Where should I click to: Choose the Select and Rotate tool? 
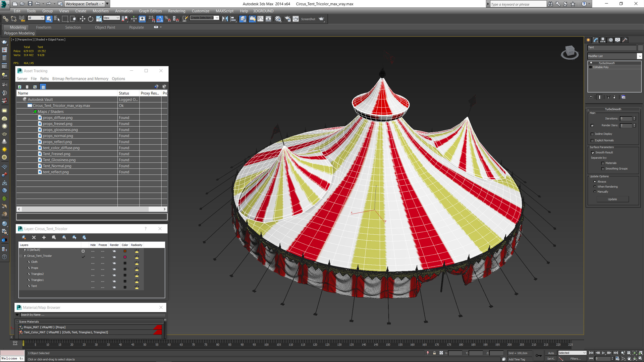click(91, 19)
